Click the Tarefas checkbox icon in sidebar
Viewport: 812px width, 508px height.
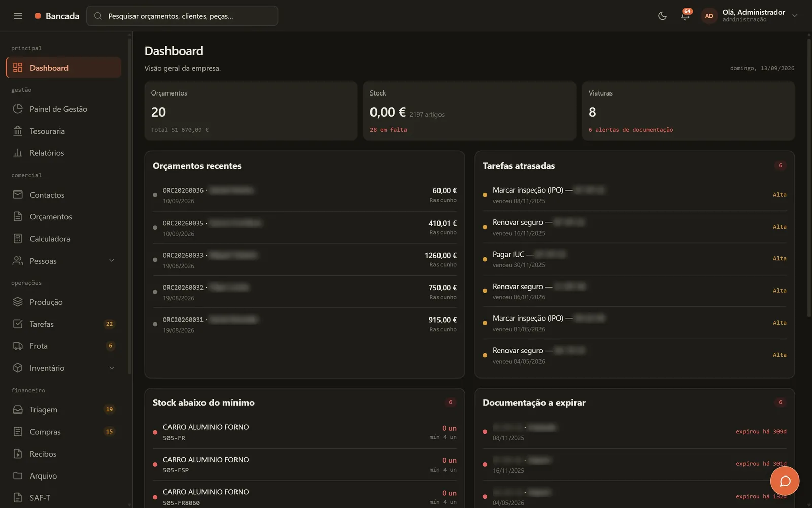click(18, 324)
